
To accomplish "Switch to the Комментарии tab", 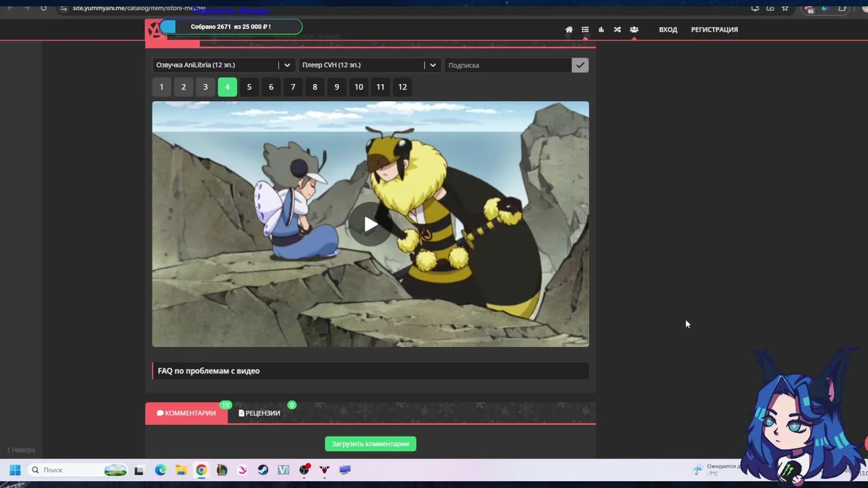I will 186,413.
